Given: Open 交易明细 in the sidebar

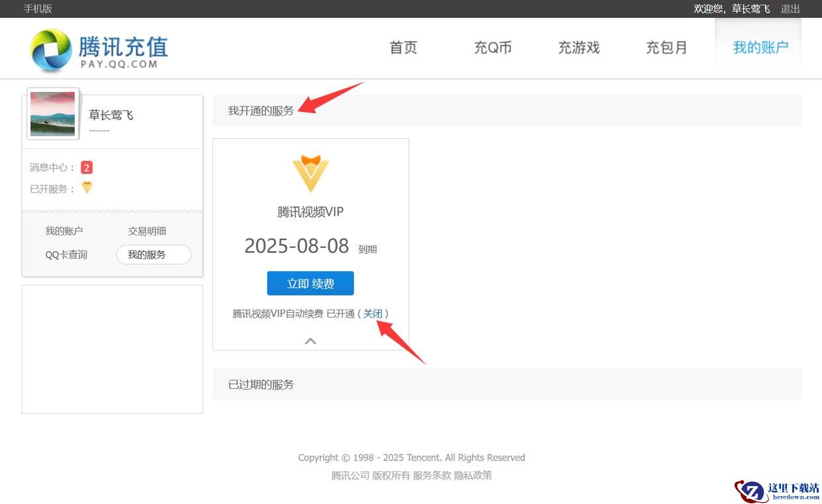Looking at the screenshot, I should click(x=147, y=231).
